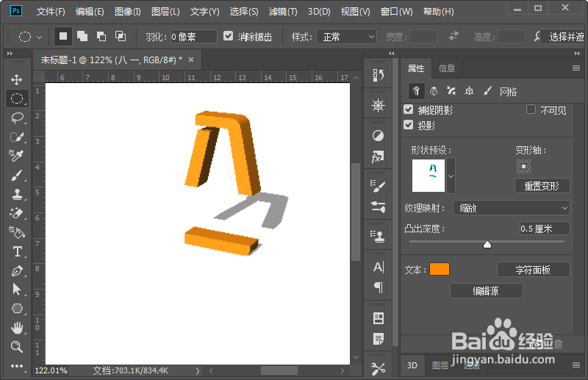The height and width of the screenshot is (380, 588).
Task: Select the Pen tool
Action: [x=16, y=270]
